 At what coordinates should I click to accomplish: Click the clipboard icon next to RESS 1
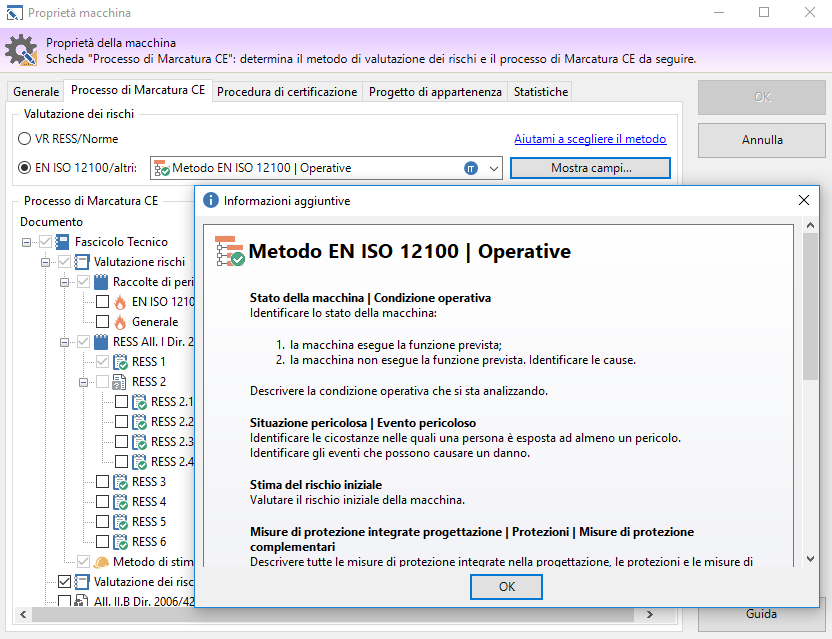coord(120,362)
